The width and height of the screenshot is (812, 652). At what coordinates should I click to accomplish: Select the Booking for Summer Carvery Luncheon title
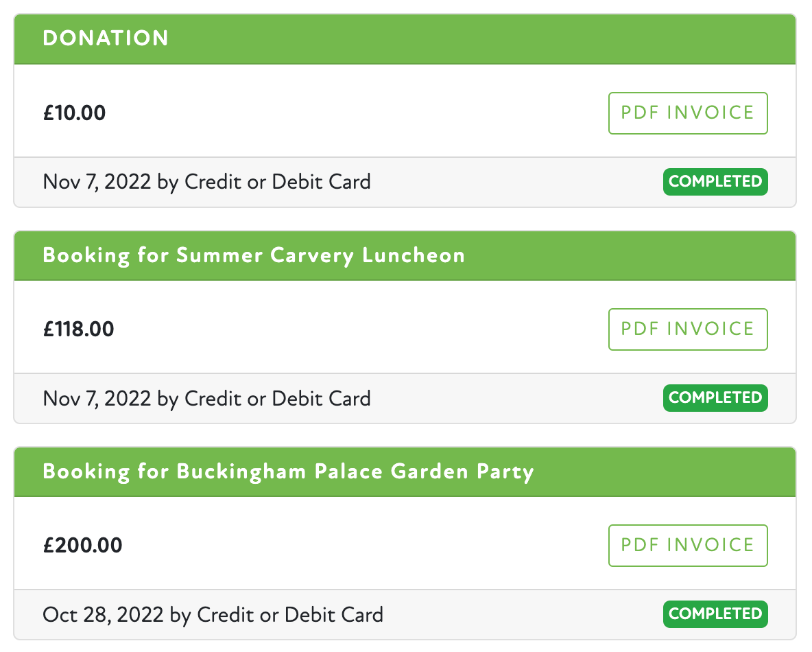[254, 255]
